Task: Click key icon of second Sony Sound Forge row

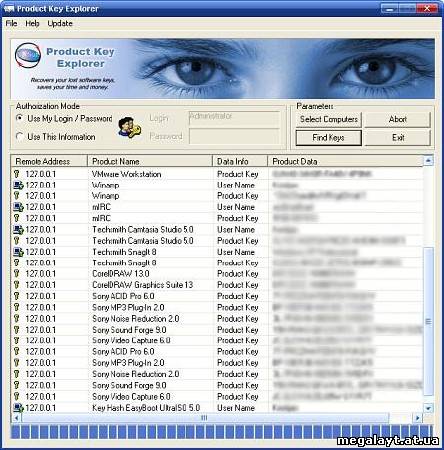Action: point(17,385)
